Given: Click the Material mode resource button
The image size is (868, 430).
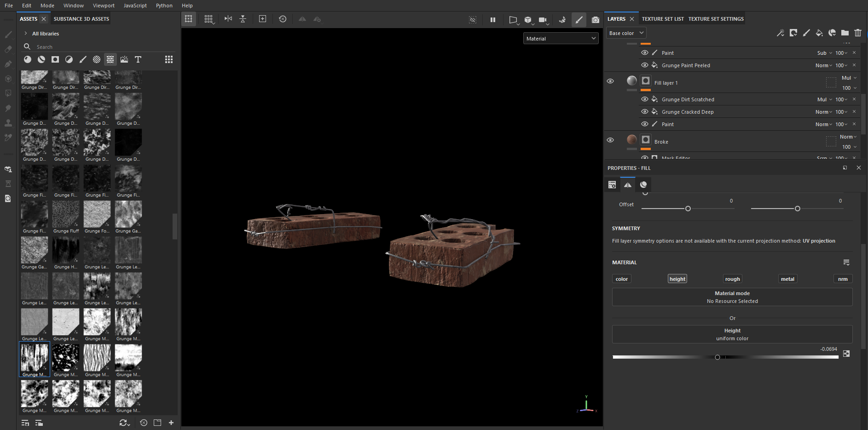Looking at the screenshot, I should (732, 297).
